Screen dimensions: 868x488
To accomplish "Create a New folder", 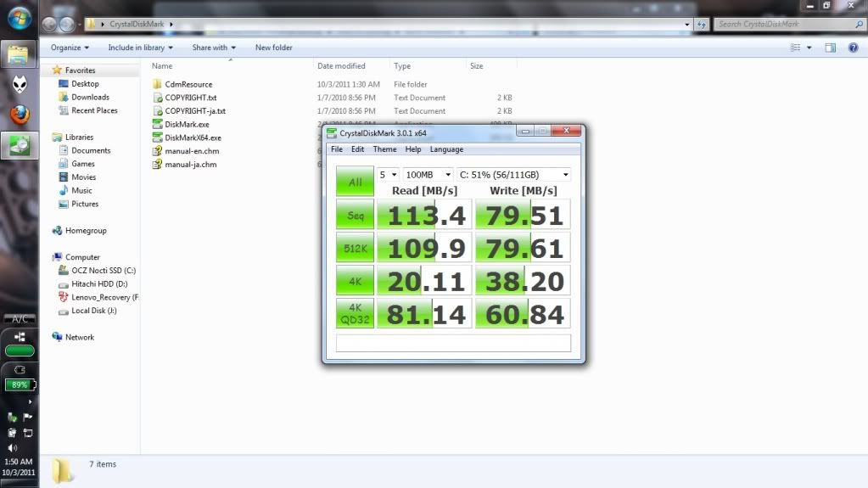I will [x=273, y=48].
